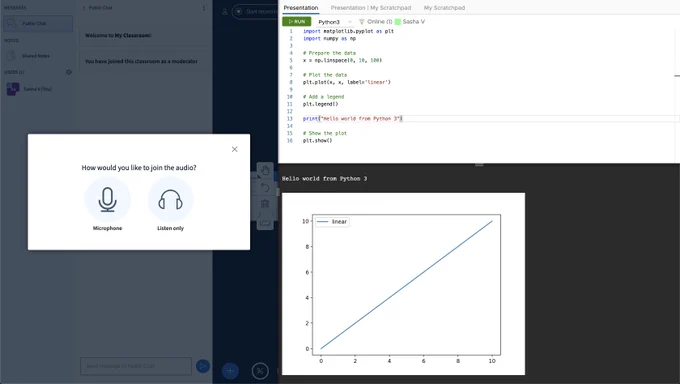Screen dimensions: 680x384
Task: Click plt.legend() on line 11
Action: coord(320,104)
